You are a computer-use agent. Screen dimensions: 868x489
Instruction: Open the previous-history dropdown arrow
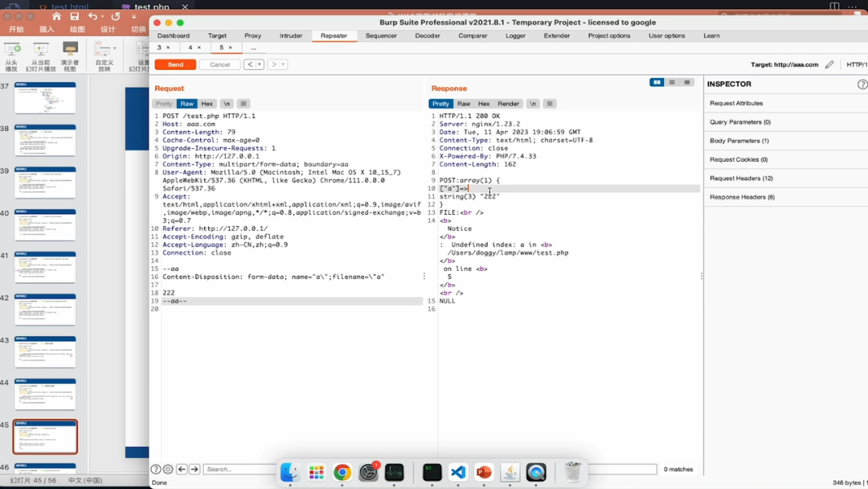[259, 65]
